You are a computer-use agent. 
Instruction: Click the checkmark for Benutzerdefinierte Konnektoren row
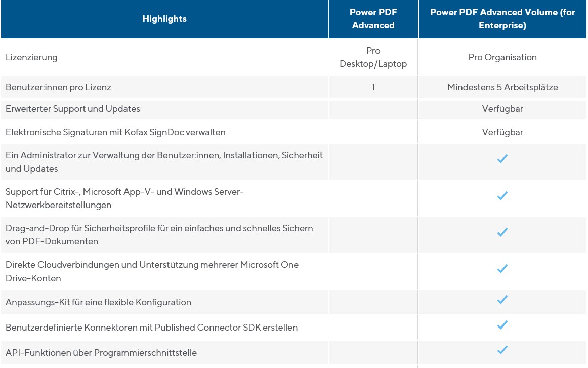(x=502, y=325)
